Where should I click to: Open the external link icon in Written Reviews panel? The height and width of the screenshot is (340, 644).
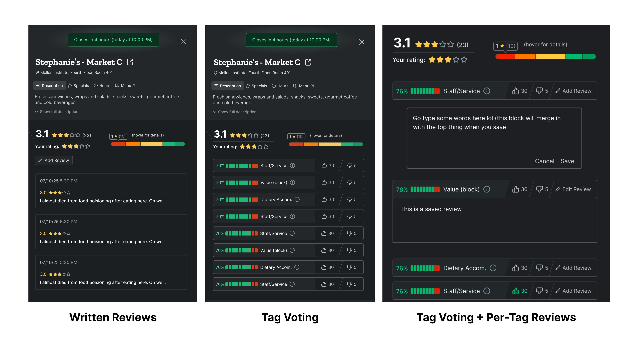click(x=130, y=62)
